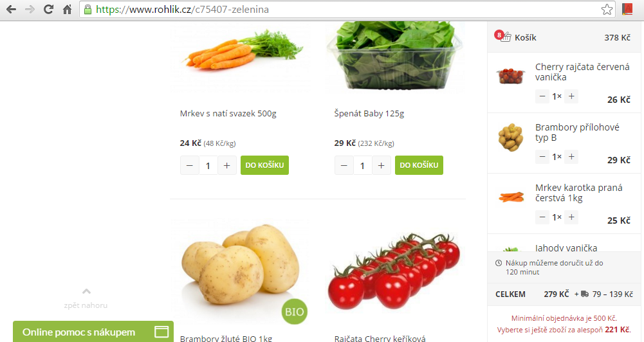Screen dimensions: 644x342
Task: Click the browser back arrow
Action: click(11, 10)
